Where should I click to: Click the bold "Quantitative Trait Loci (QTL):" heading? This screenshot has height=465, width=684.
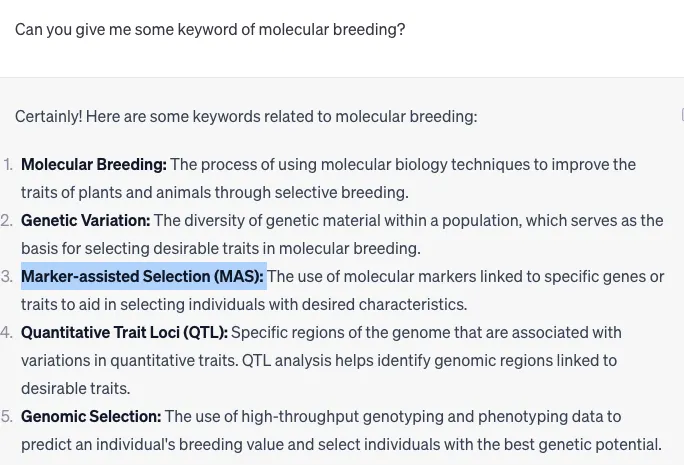(124, 332)
